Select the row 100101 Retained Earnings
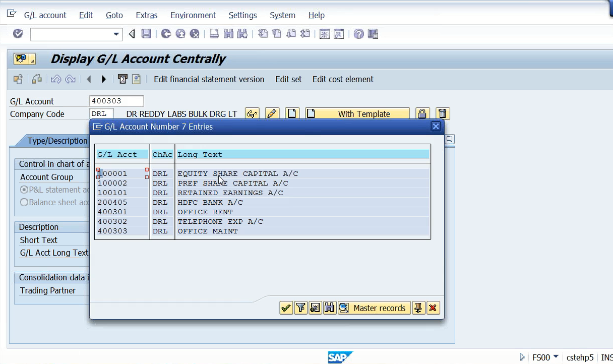Image resolution: width=613 pixels, height=364 pixels. [262, 193]
